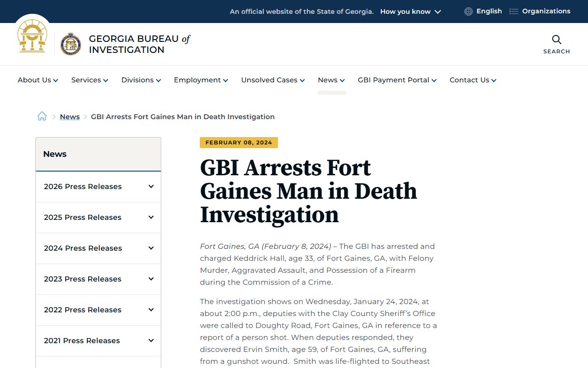
Task: Click the News breadcrumb link
Action: (70, 117)
